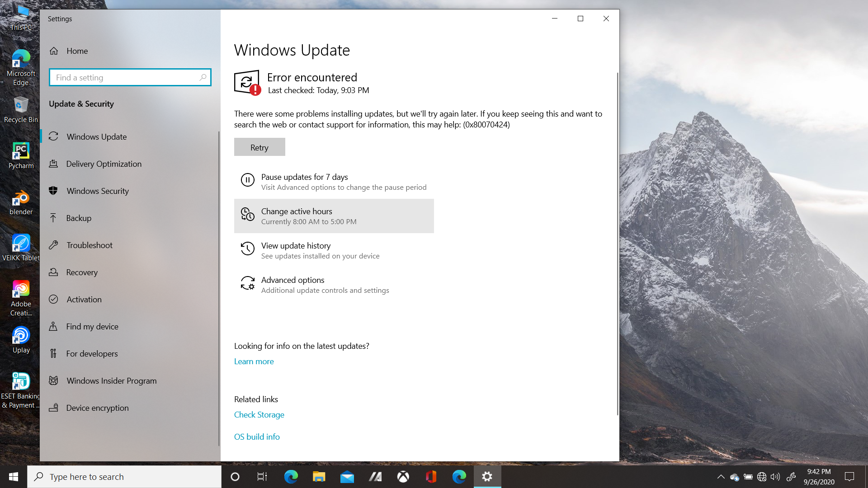
Task: Open For developers settings
Action: point(129,353)
